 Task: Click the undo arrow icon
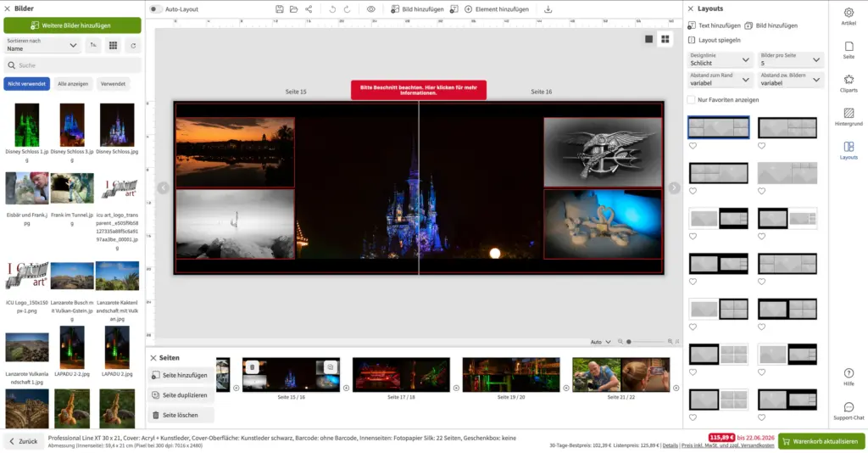tap(332, 8)
